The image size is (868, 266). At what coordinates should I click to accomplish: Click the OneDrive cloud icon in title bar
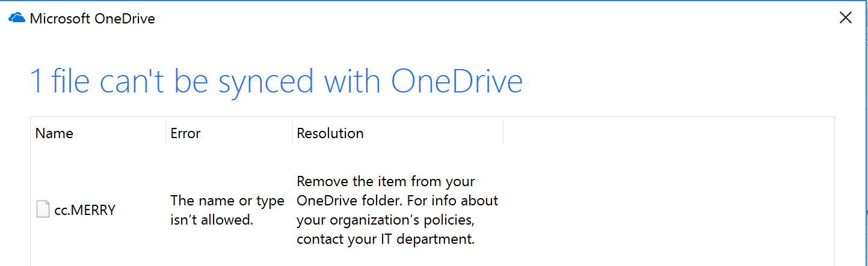click(x=16, y=18)
